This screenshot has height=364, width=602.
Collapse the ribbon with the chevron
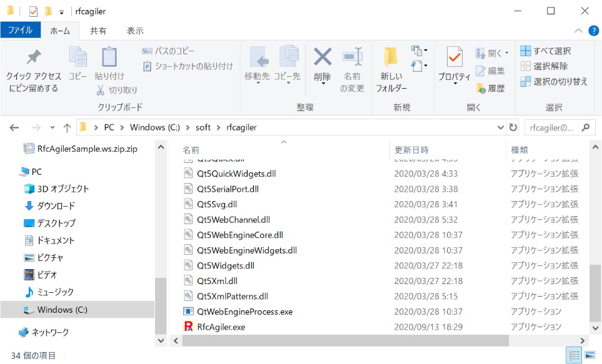[x=578, y=31]
